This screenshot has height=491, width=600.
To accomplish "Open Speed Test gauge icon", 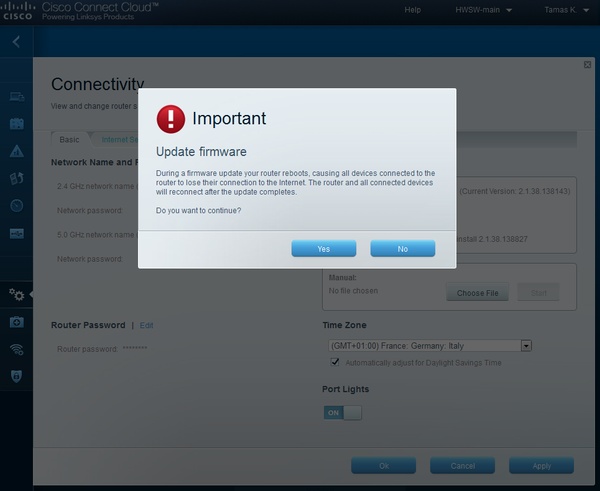I will (x=16, y=206).
